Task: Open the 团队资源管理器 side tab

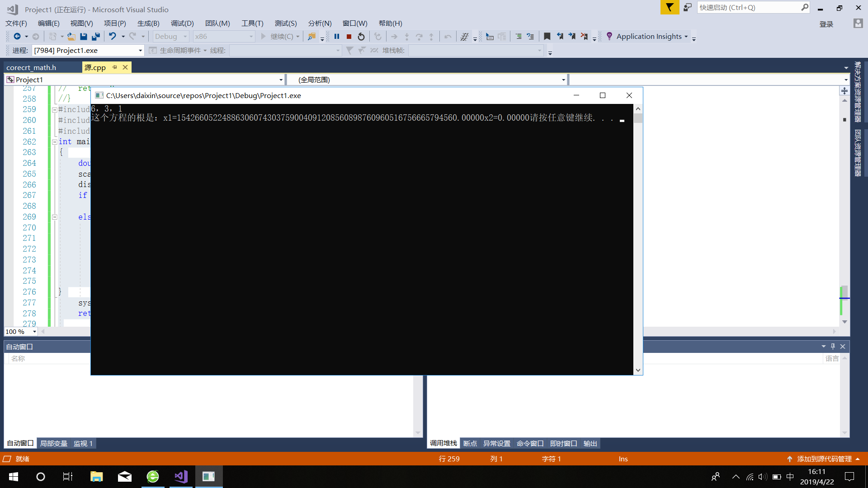Action: [x=858, y=153]
